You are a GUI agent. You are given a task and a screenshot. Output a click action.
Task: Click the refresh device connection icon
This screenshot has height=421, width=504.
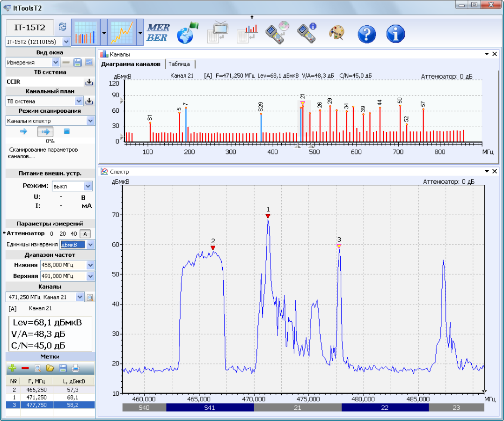(62, 27)
